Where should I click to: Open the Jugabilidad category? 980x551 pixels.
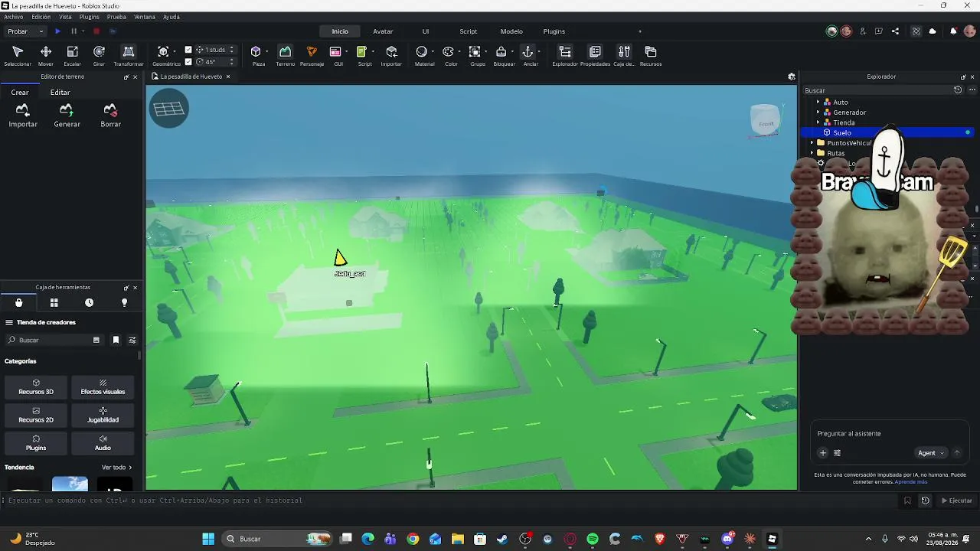(x=103, y=416)
